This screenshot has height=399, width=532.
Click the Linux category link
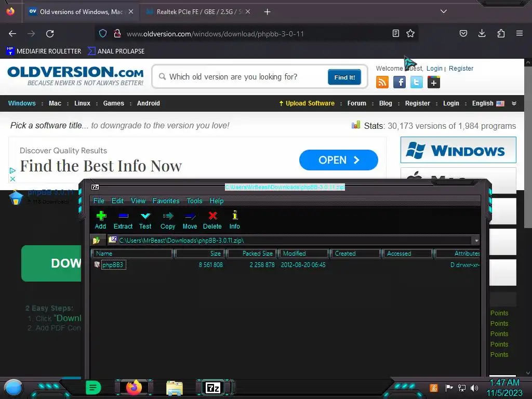83,103
